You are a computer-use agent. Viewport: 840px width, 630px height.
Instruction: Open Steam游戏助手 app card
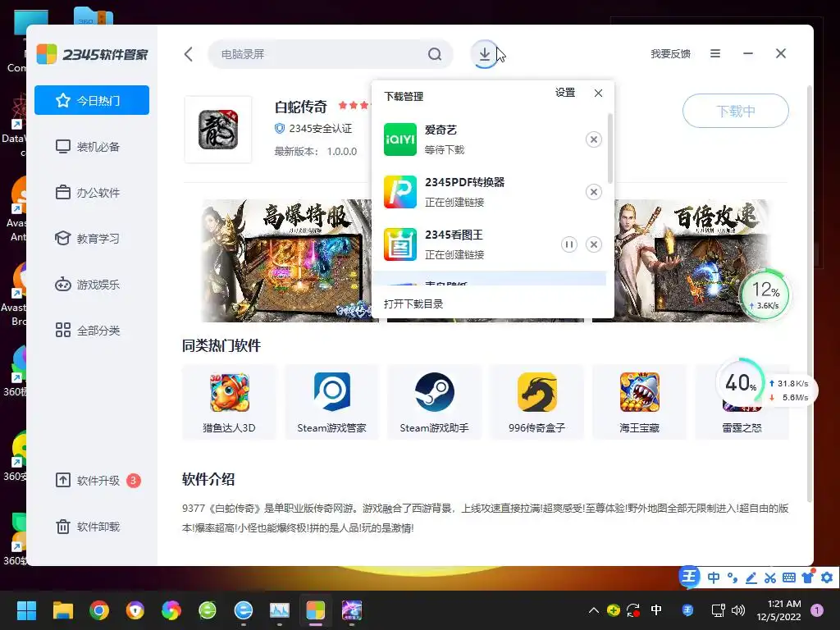click(435, 402)
